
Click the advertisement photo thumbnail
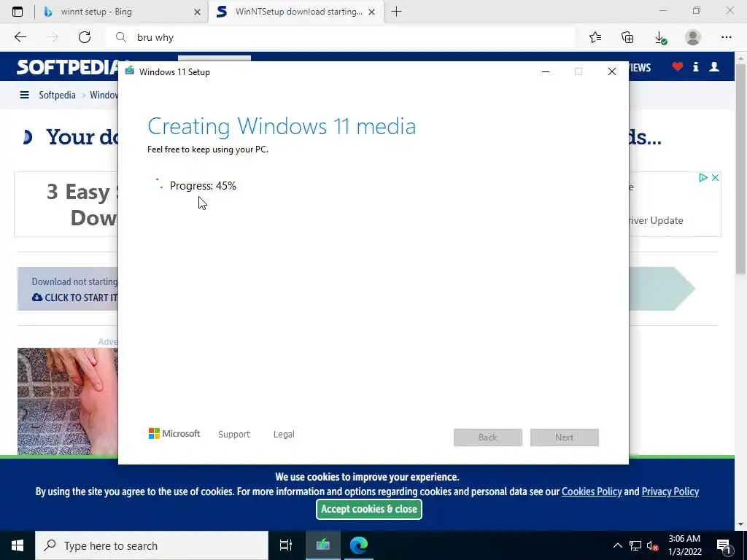point(68,402)
